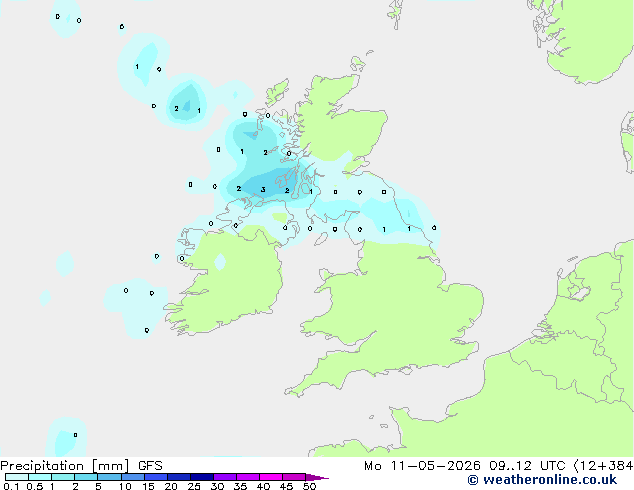Click the '15' legend scale label
634x490 pixels.
click(148, 486)
